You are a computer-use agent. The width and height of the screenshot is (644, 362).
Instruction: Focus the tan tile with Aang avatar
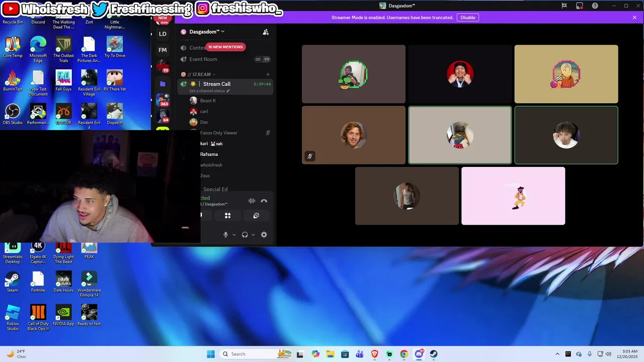pos(566,74)
